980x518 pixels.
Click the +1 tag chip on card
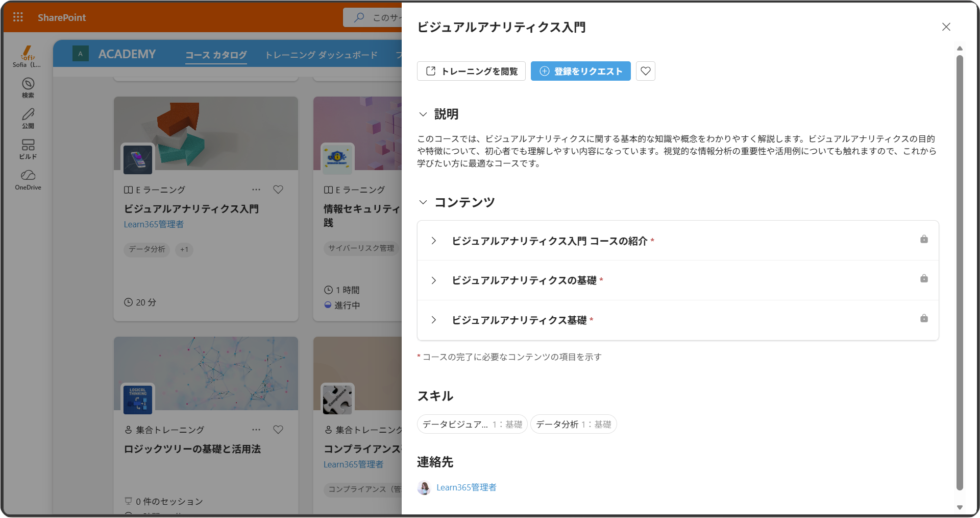click(184, 249)
